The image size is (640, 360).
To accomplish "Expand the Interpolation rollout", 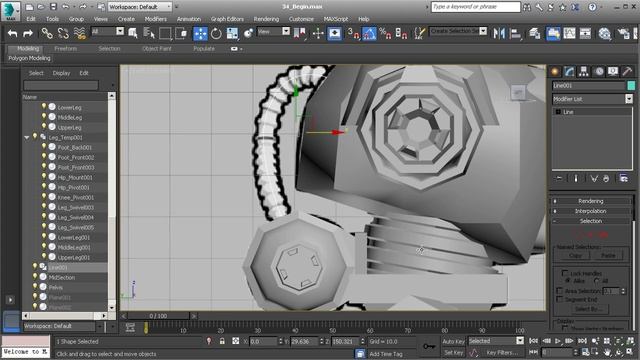I will 591,211.
